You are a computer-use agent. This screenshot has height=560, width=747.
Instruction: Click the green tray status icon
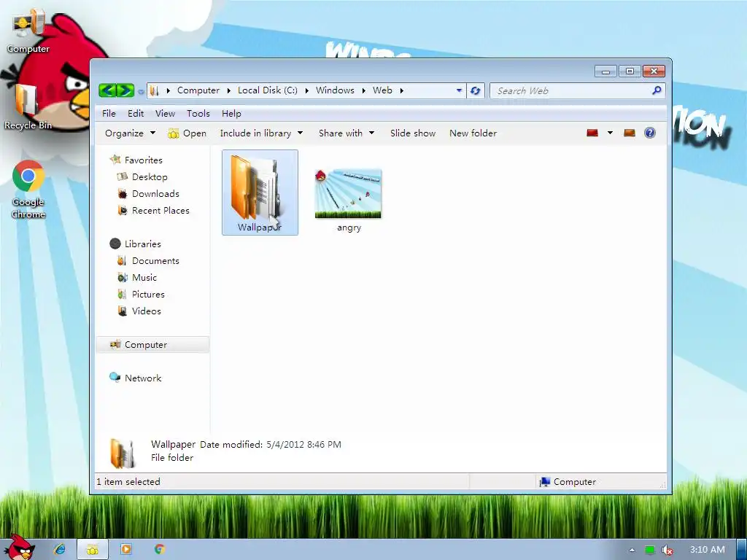[x=649, y=550]
